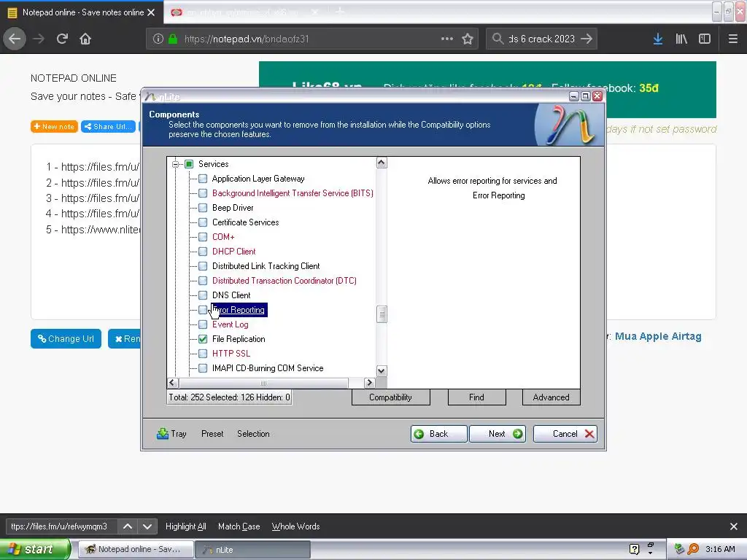747x560 pixels.
Task: Enable Whole Words in the find bar
Action: pos(296,526)
